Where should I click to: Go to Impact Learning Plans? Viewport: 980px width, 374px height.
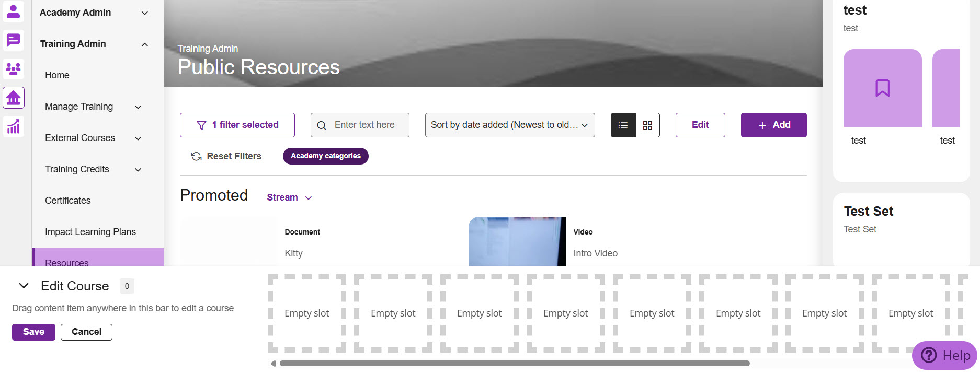pyautogui.click(x=90, y=232)
